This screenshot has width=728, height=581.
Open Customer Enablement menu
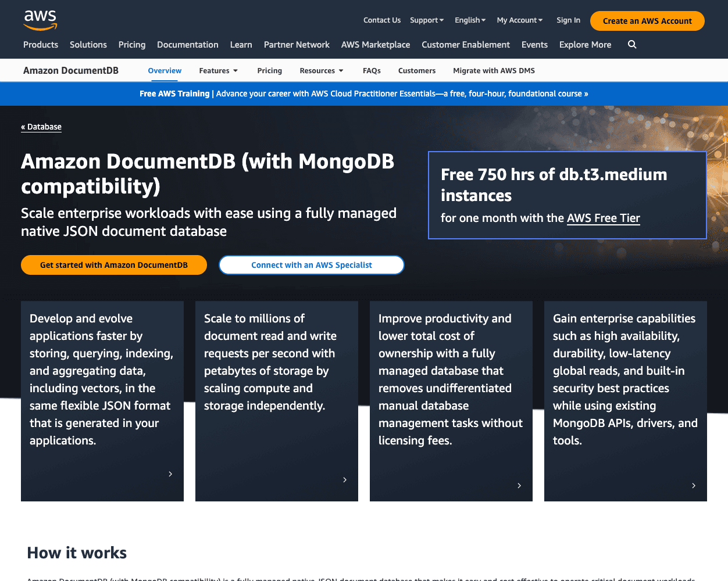pyautogui.click(x=466, y=45)
